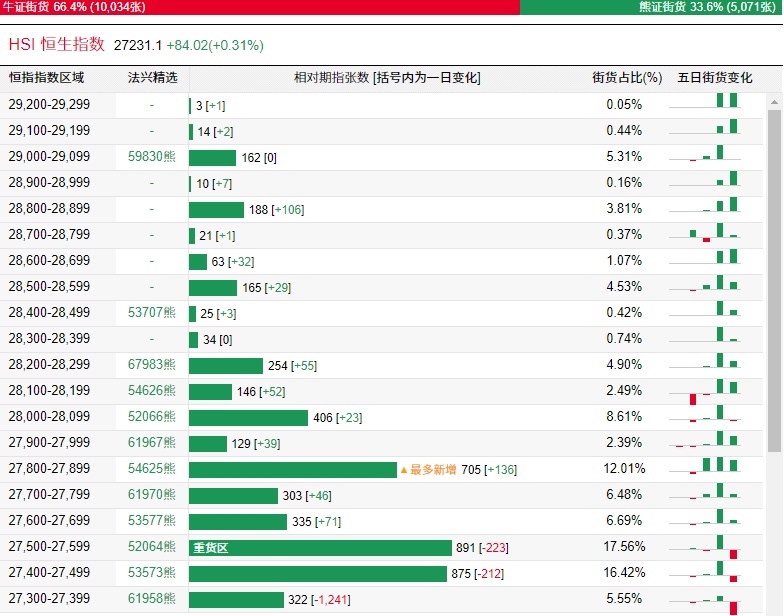Click the 五日街货变化 column header
Image resolution: width=784 pixels, height=616 pixels.
714,78
